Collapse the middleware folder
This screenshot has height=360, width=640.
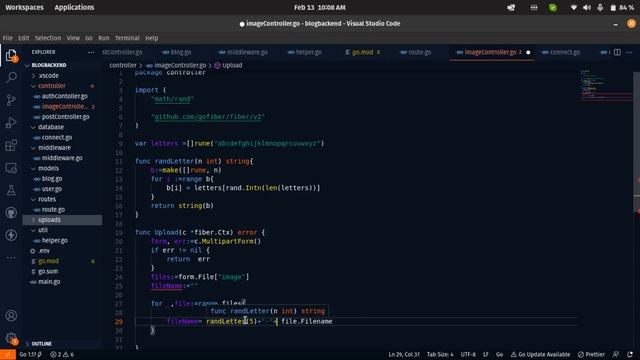[54, 147]
